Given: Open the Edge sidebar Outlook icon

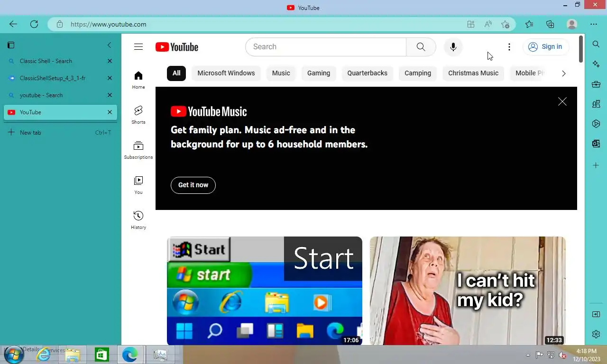Looking at the screenshot, I should click(596, 144).
